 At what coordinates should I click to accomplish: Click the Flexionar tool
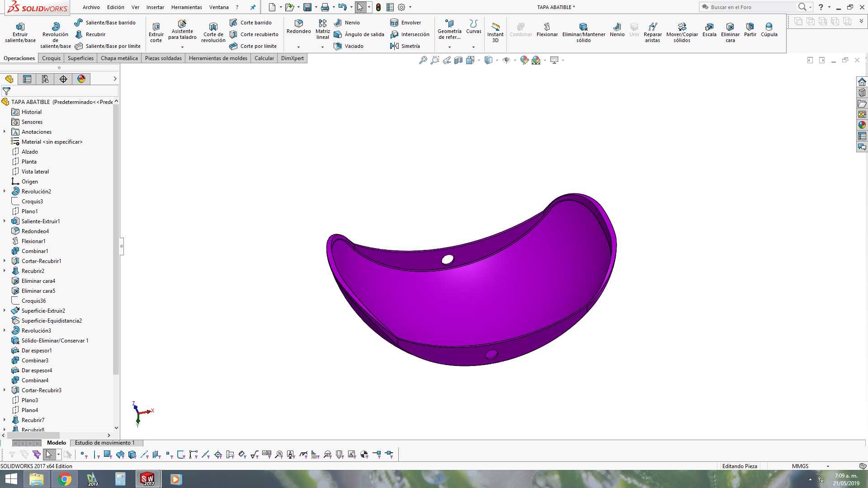(547, 30)
